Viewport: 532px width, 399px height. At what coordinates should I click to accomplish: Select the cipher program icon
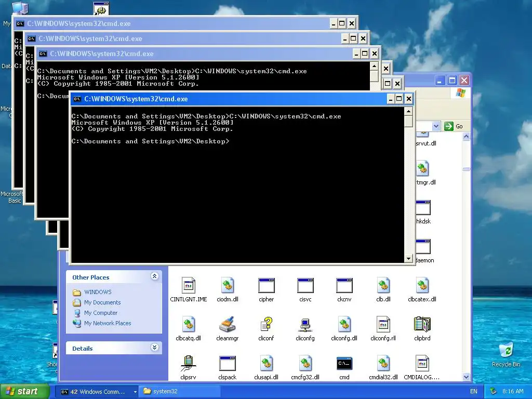click(x=267, y=285)
